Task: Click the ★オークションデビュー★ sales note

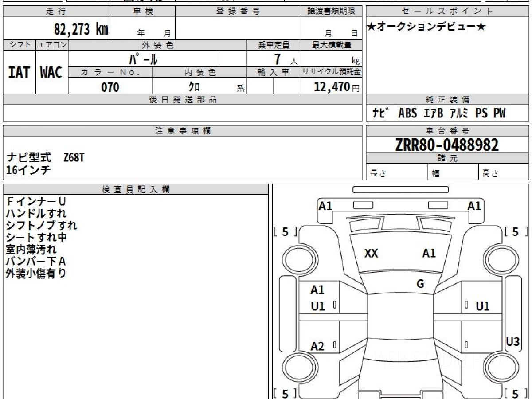Action: click(x=426, y=27)
